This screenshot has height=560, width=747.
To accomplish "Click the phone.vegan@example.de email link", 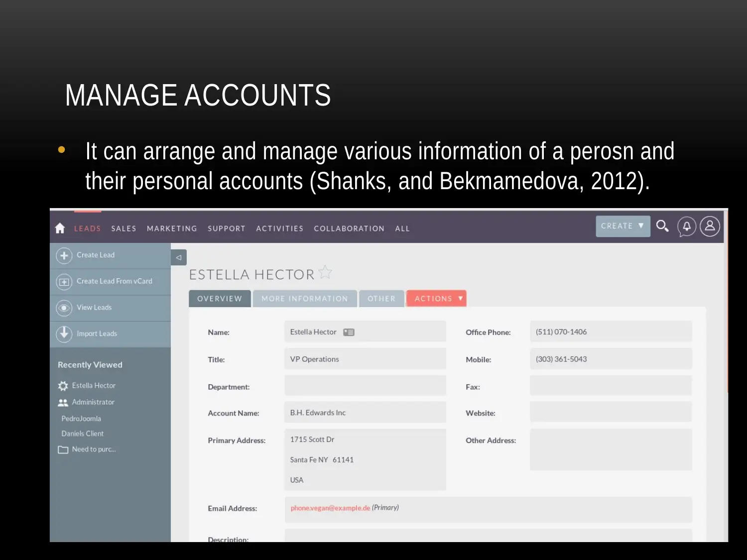I will coord(330,508).
